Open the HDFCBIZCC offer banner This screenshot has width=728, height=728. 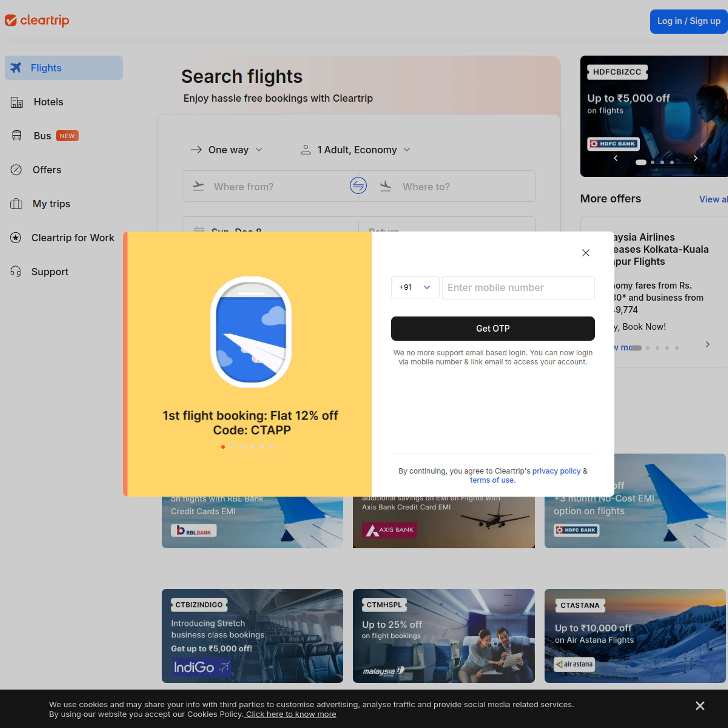tap(654, 116)
